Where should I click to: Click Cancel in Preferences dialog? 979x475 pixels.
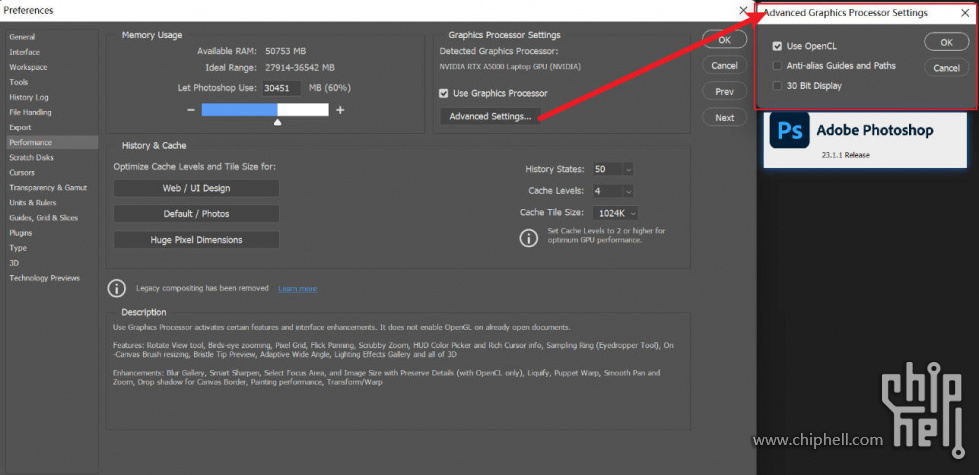tap(724, 66)
